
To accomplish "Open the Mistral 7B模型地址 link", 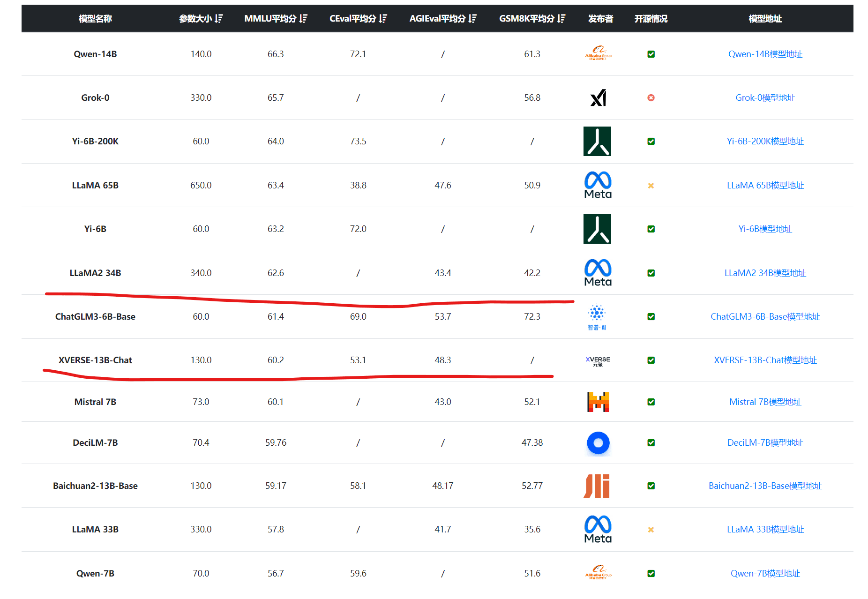I will coord(765,402).
